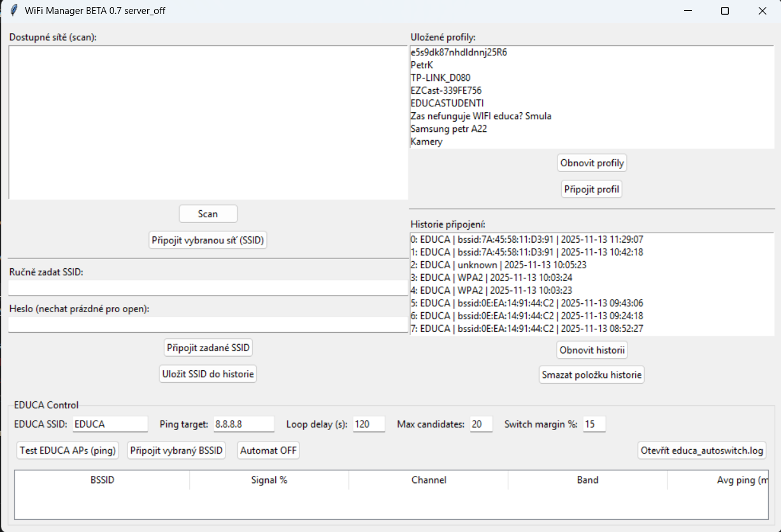Click the BSSID column header
The width and height of the screenshot is (781, 532).
click(x=102, y=480)
